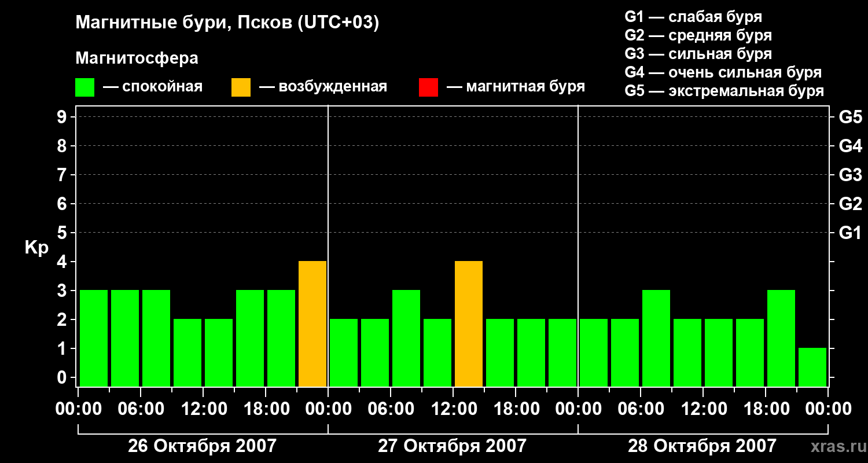Click the Kp 3 bar at 18:00 on 26 October
Screen dimensions: 868x463
coord(281,338)
